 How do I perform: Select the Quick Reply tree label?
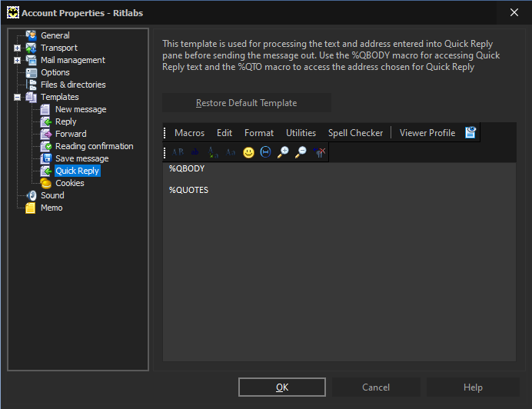tap(78, 171)
